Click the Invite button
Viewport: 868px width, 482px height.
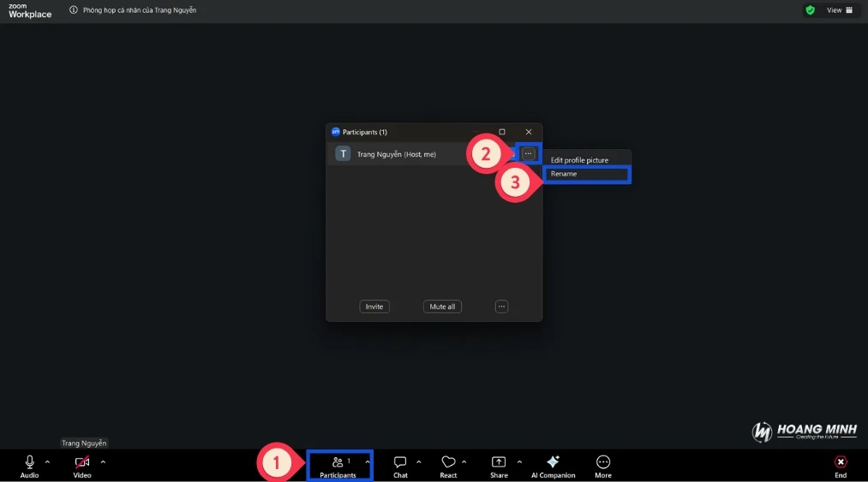[374, 306]
